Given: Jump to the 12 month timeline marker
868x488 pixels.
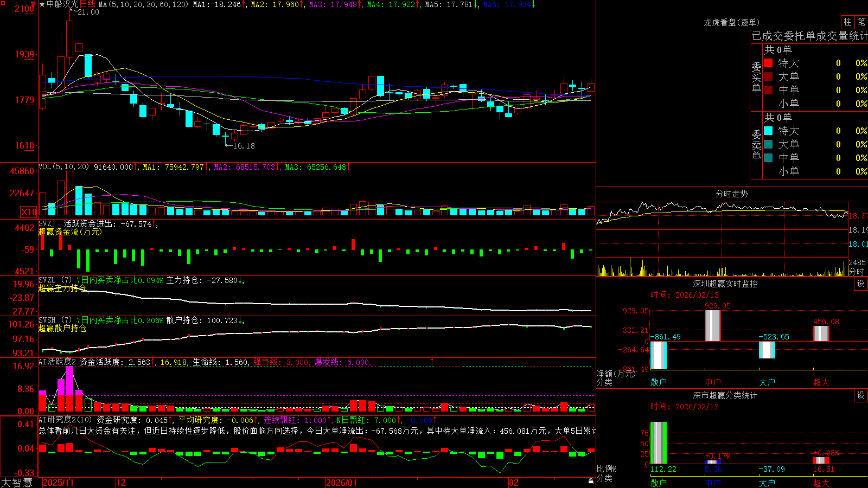Looking at the screenshot, I should (122, 483).
